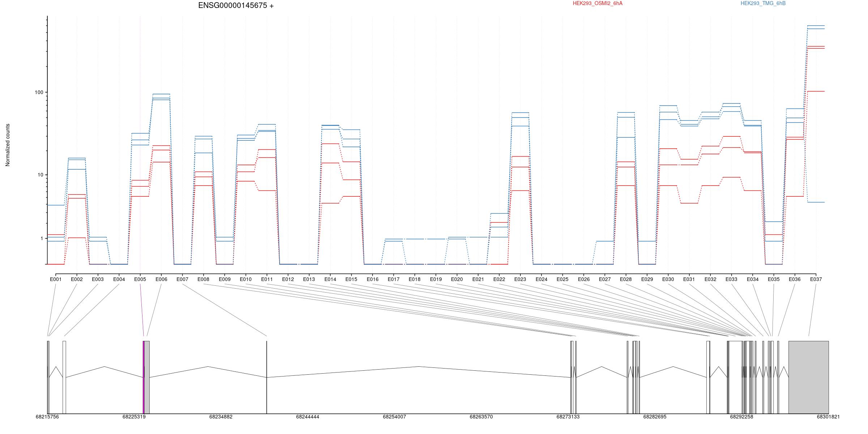The width and height of the screenshot is (868, 434).
Task: Select the HEK293_OSMI2_6hA legend label
Action: click(597, 3)
